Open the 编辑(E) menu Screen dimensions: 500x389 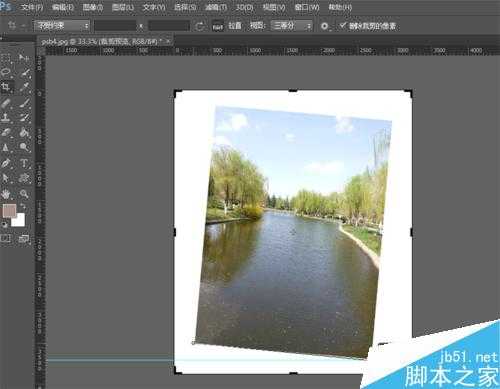click(63, 7)
